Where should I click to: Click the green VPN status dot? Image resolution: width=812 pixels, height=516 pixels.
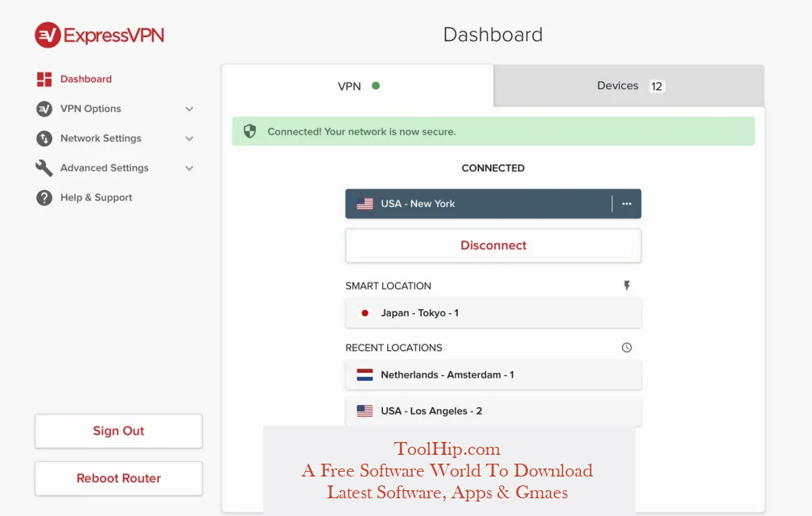point(376,86)
